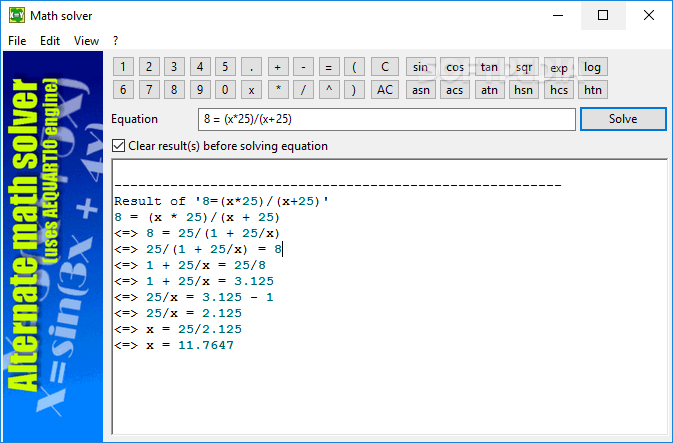Screen dimensions: 673x443
Task: Click into the Equation input field
Action: (x=387, y=119)
